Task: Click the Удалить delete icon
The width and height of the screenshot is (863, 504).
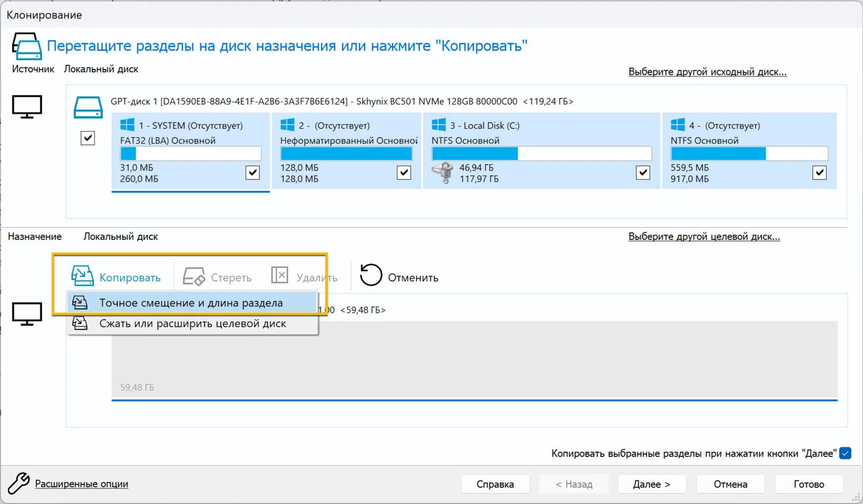Action: [280, 275]
